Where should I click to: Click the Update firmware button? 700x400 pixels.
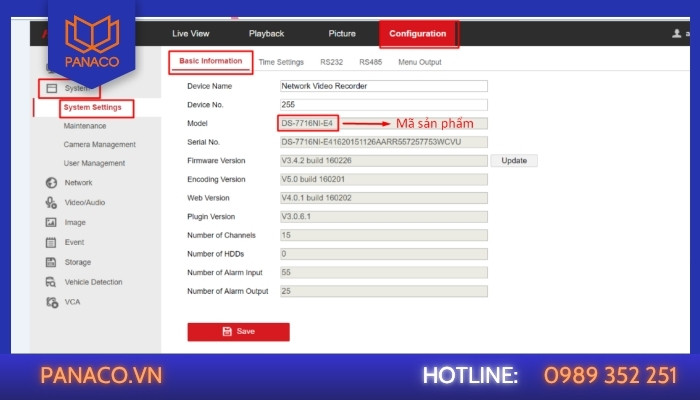(x=514, y=160)
